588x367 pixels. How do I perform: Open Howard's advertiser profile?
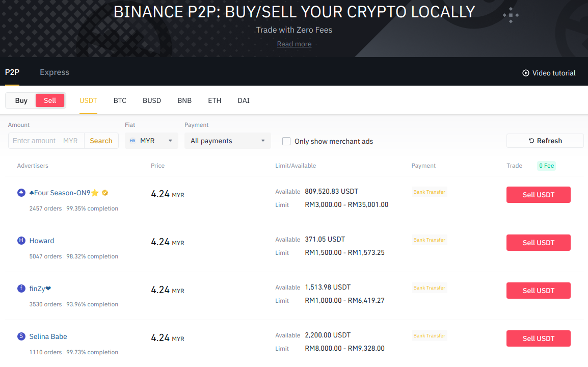(x=42, y=241)
